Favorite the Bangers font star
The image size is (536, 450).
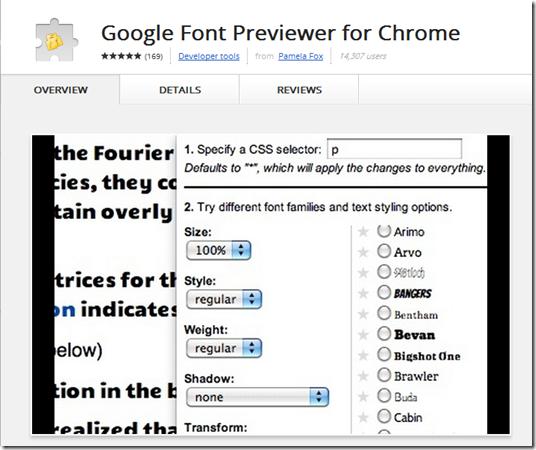(x=363, y=293)
